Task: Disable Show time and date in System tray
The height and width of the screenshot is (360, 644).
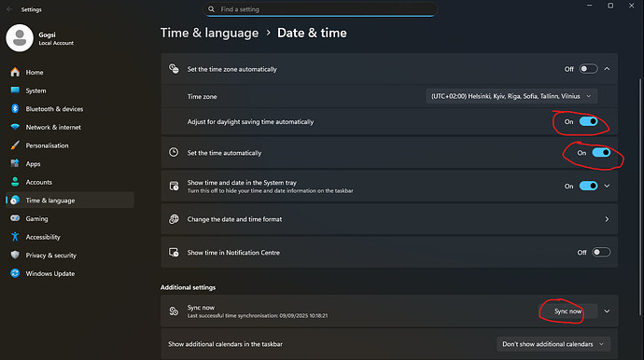Action: coord(588,186)
